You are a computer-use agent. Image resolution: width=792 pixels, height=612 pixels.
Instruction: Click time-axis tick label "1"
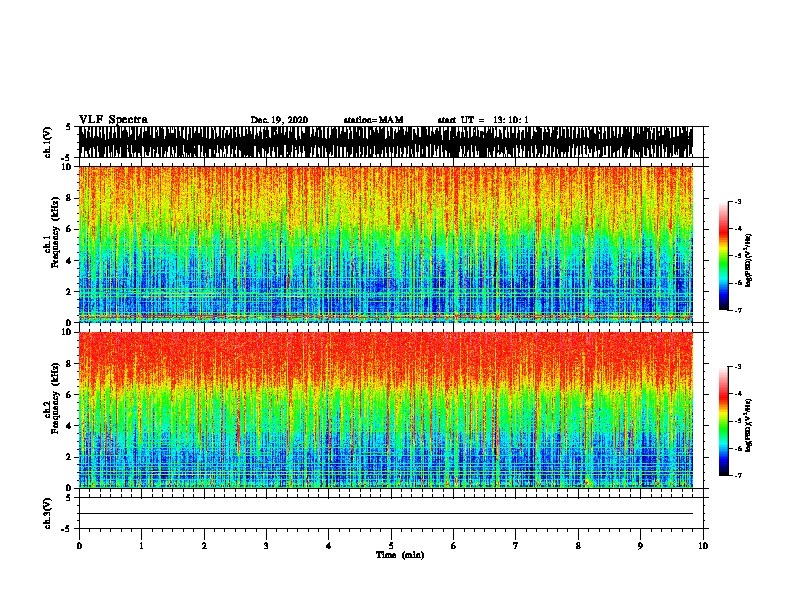[x=141, y=546]
